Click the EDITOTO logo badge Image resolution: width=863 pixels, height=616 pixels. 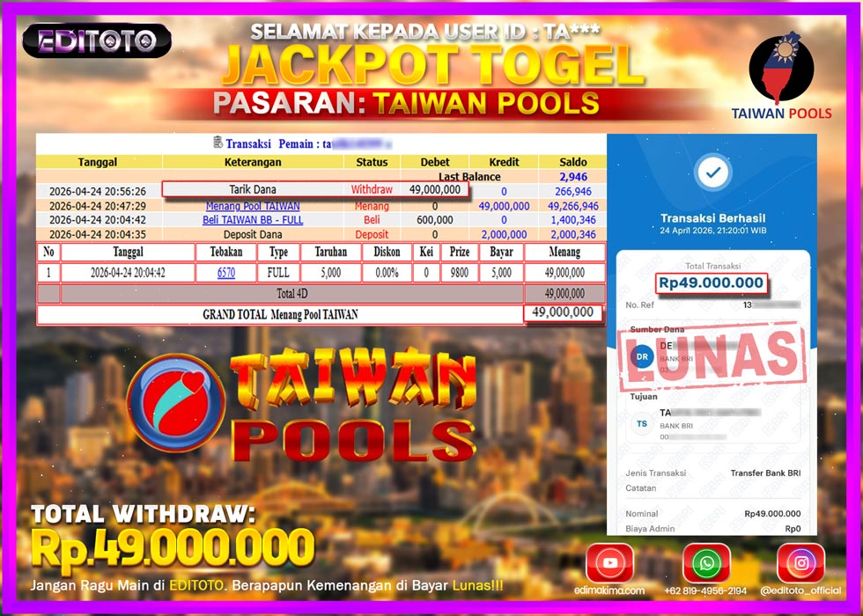pos(97,40)
